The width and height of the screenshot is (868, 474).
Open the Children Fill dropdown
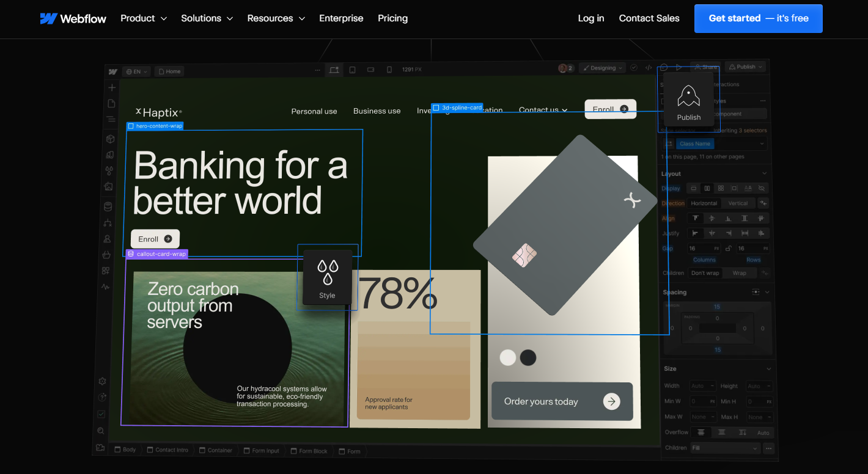point(725,448)
